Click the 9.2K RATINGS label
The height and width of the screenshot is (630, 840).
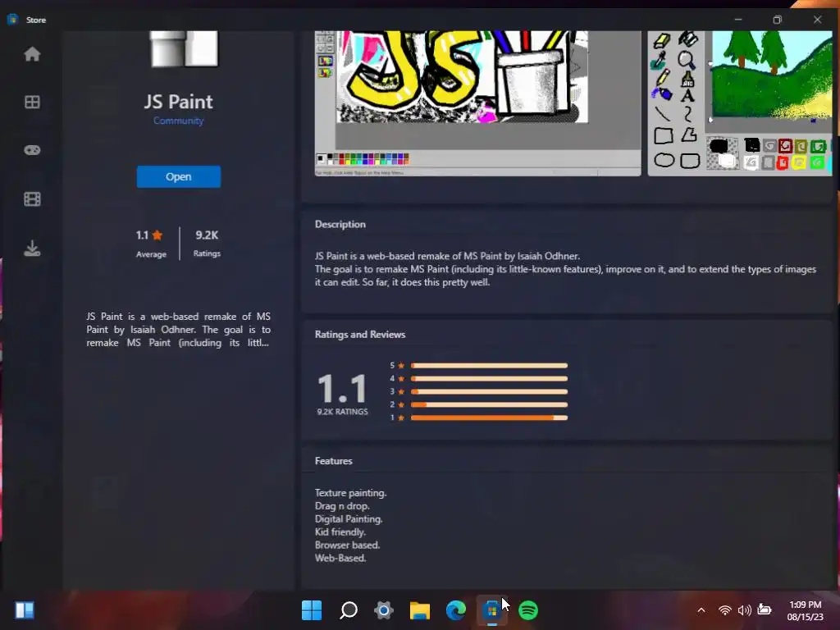(x=342, y=412)
